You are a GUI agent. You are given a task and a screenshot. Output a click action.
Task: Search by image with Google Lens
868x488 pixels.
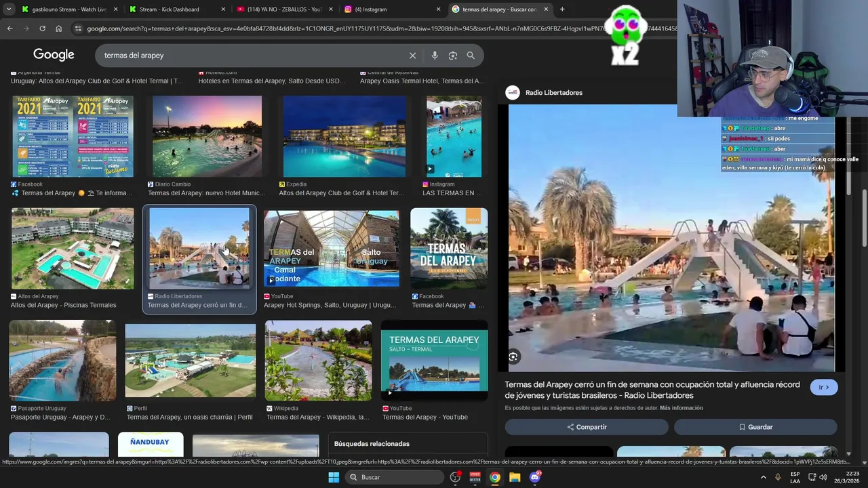click(453, 56)
